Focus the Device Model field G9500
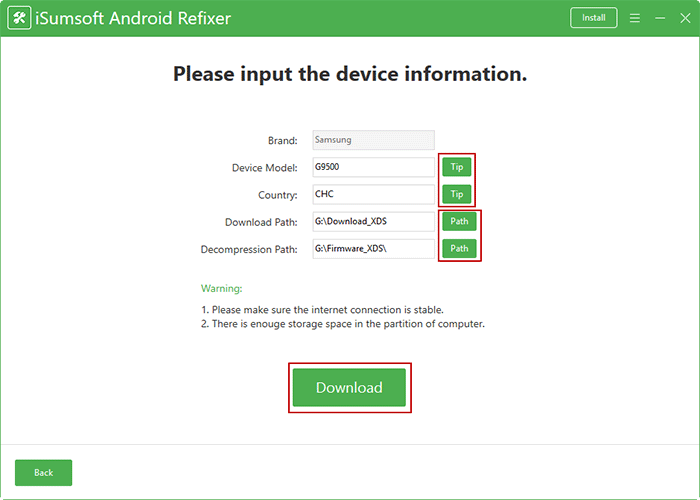The image size is (700, 500). coord(374,167)
